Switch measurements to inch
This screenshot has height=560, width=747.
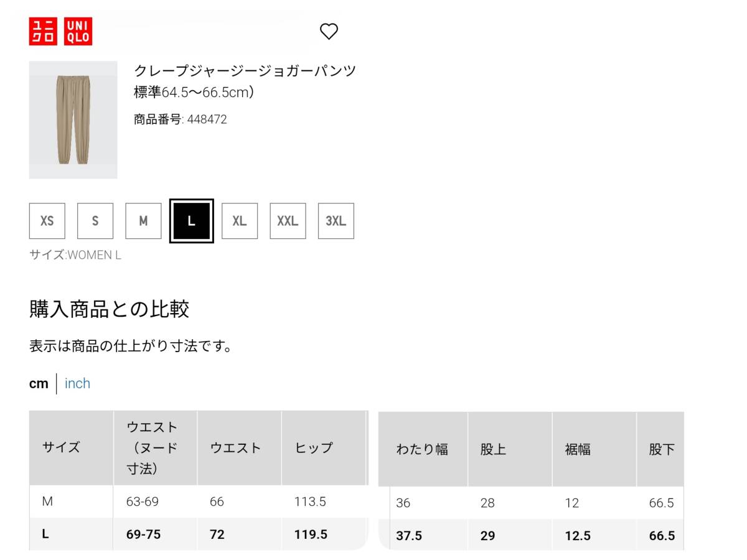[77, 383]
